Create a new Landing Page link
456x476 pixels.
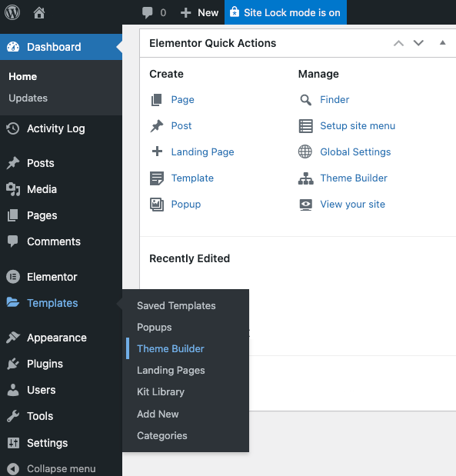pos(202,151)
